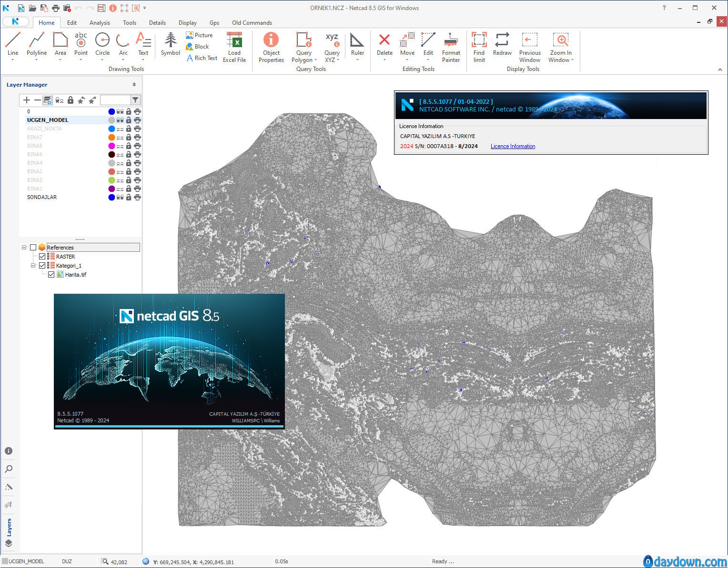Insert a Symbol
Screen dimensions: 728x568
pyautogui.click(x=171, y=44)
